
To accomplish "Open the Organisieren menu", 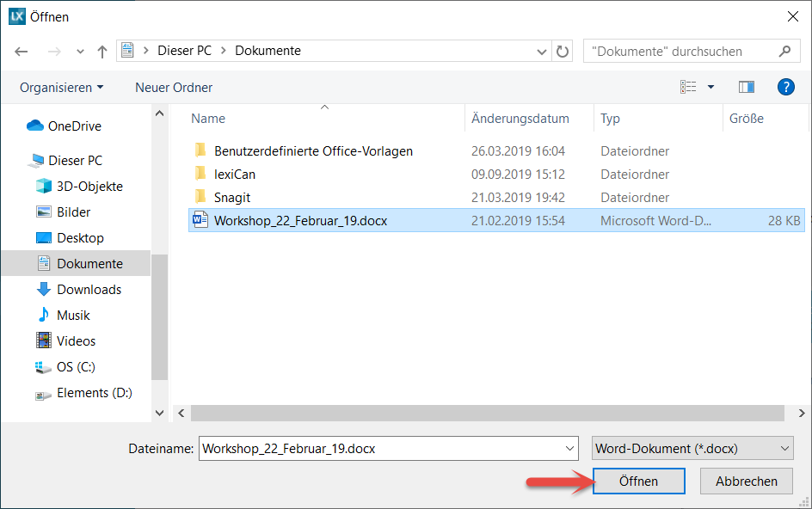I will pyautogui.click(x=61, y=88).
